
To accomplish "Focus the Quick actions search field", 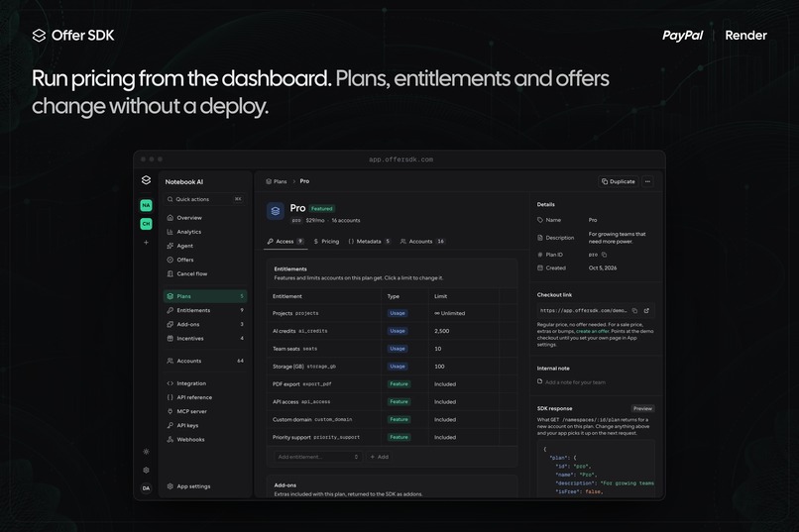I will [x=205, y=199].
